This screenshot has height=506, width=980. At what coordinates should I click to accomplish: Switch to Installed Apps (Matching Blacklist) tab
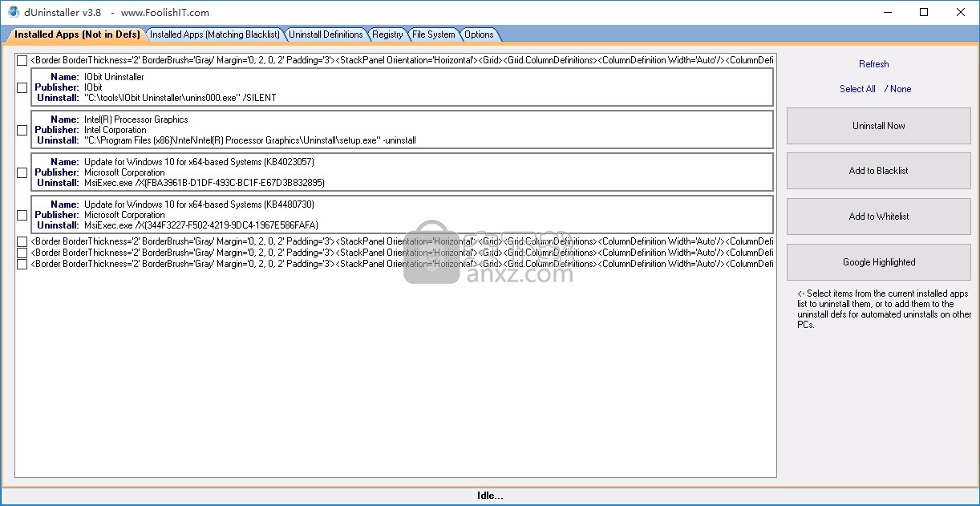tap(215, 34)
